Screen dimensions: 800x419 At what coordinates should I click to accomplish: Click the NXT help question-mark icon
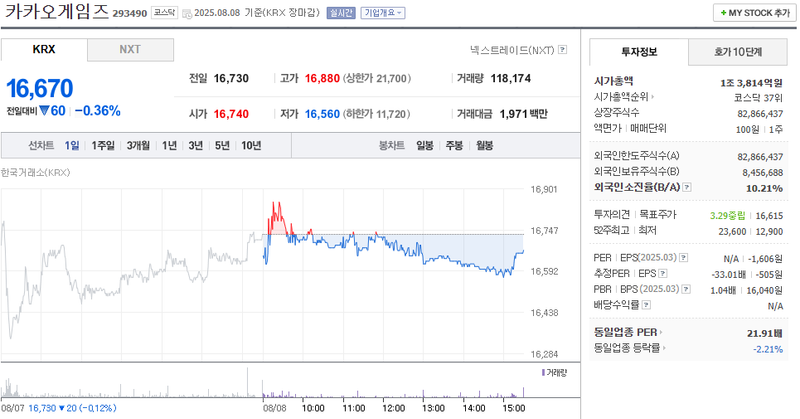562,50
